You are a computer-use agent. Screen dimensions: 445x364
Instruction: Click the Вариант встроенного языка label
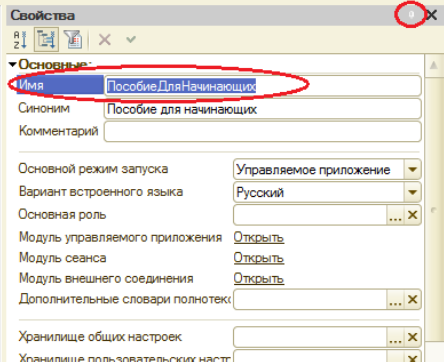tap(101, 192)
